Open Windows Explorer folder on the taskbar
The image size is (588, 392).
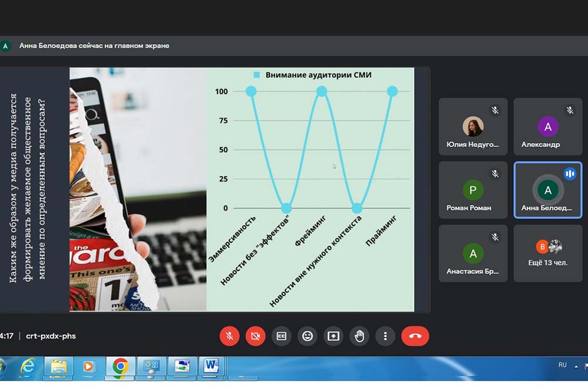tap(59, 367)
